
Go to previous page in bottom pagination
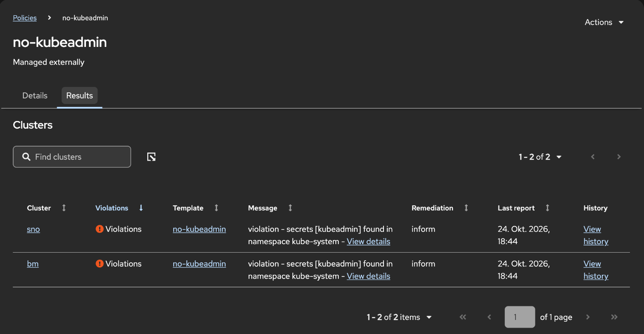[489, 317]
